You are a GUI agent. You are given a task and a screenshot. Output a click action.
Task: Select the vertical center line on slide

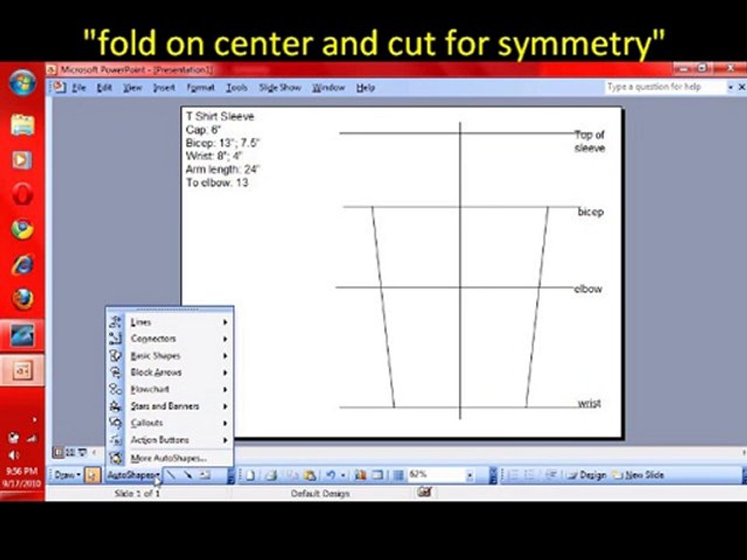tap(460, 271)
